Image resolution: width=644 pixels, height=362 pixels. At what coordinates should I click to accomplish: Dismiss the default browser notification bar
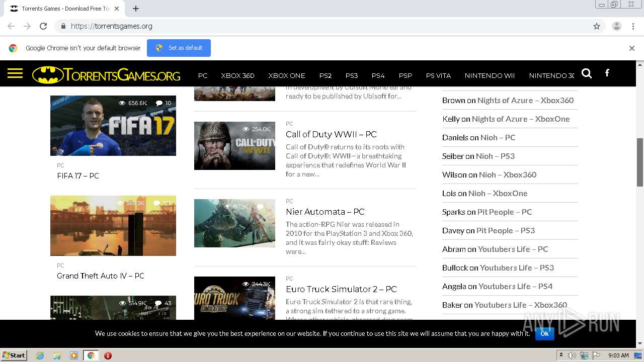click(x=632, y=48)
